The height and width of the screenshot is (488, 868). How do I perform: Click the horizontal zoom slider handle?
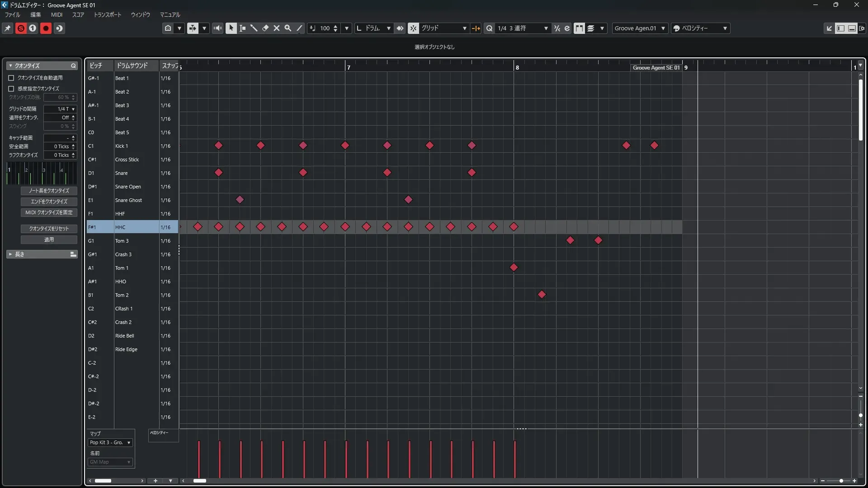coord(841,481)
